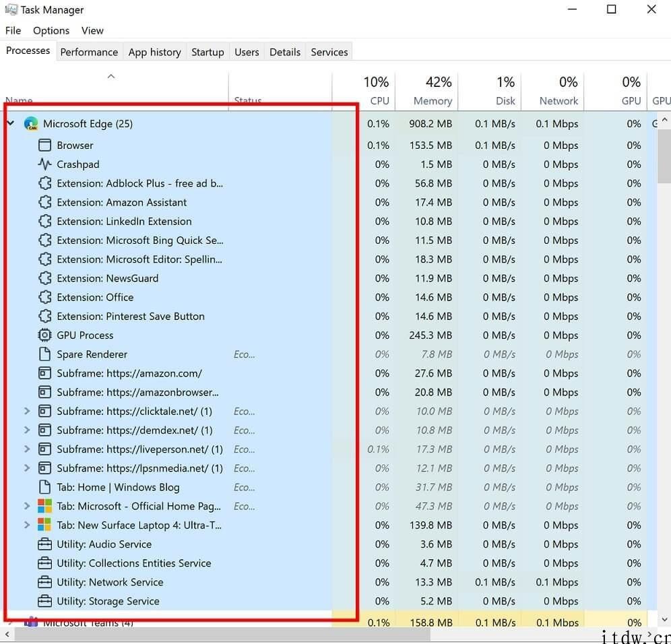This screenshot has width=671, height=644.
Task: Expand the clicktale.net subframe row
Action: click(27, 411)
